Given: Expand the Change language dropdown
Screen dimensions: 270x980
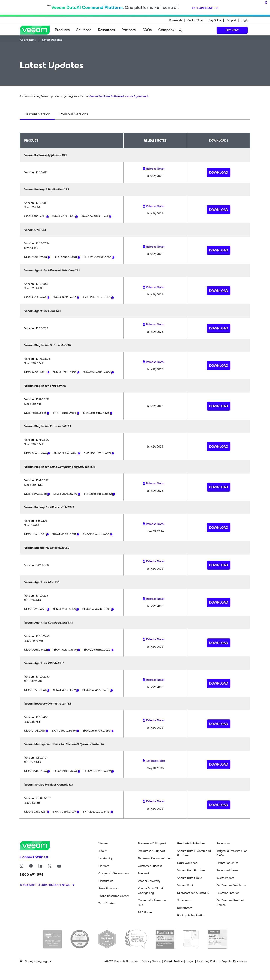Looking at the screenshot, I should tap(36, 961).
